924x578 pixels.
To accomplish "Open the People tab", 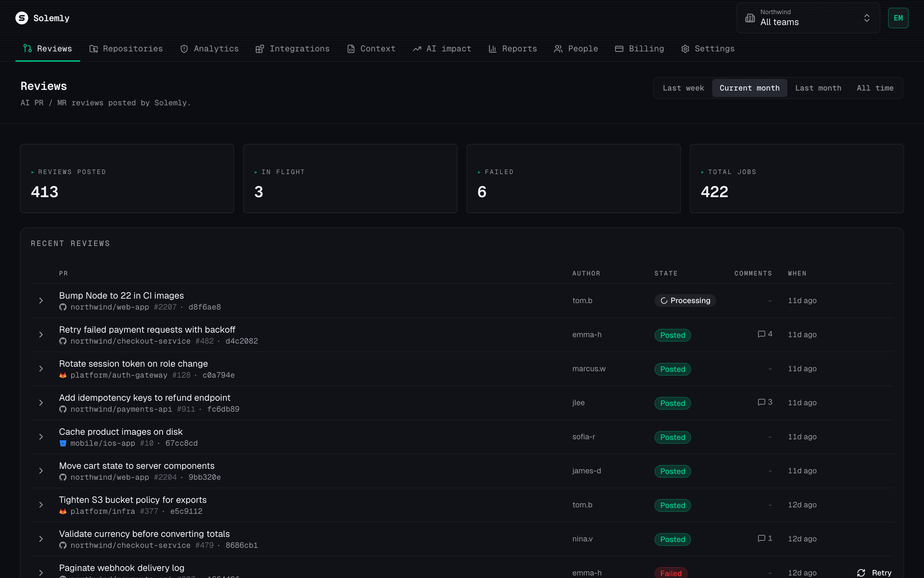I will 576,48.
